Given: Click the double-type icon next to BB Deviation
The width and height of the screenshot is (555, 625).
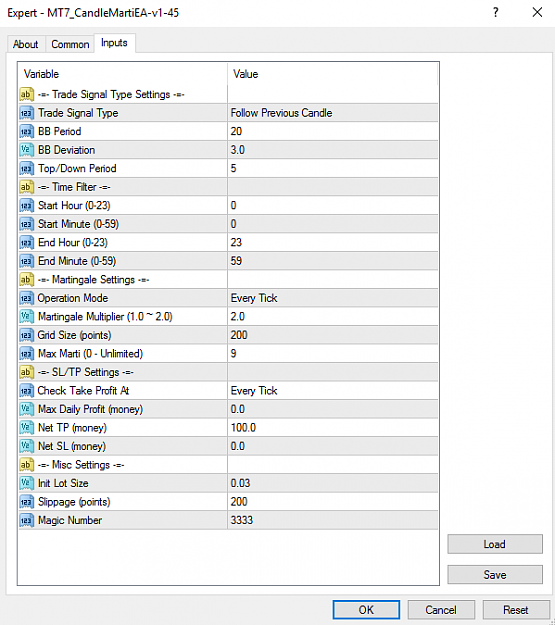Looking at the screenshot, I should coord(26,150).
